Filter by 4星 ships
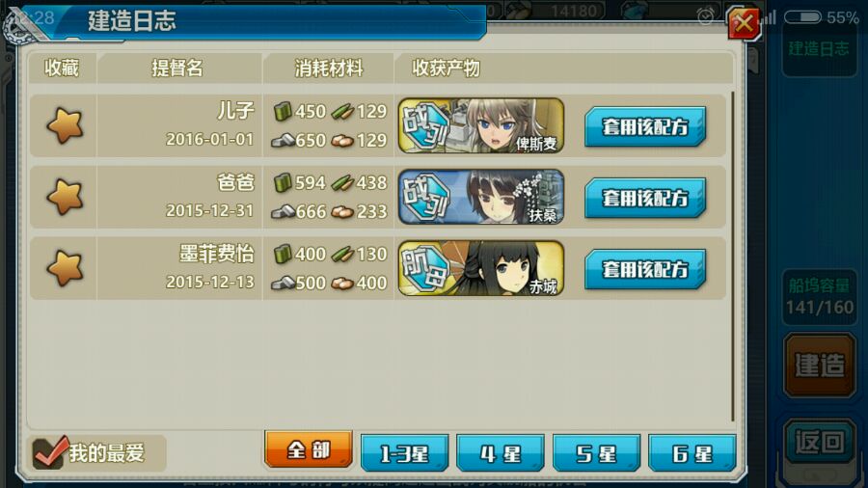868x488 pixels. tap(501, 453)
